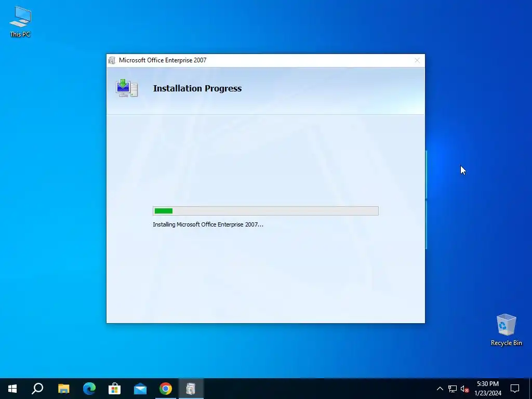This screenshot has width=532, height=399.
Task: Click the installation computer icon in header
Action: point(127,88)
